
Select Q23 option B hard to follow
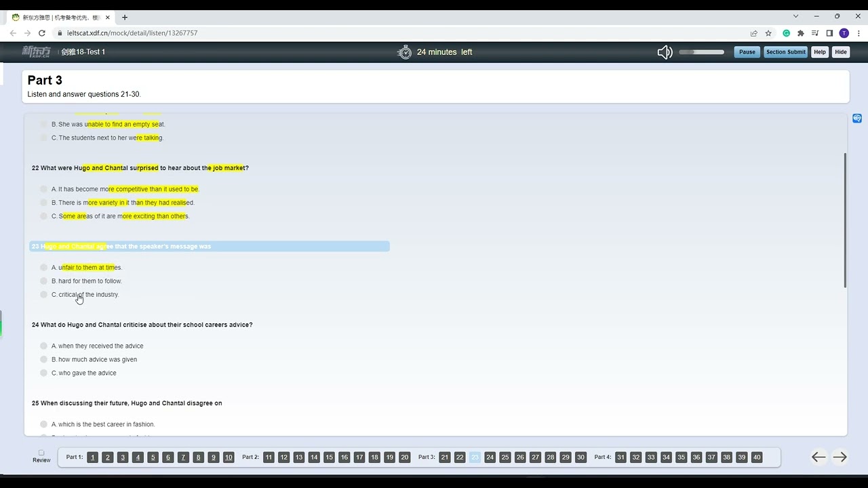click(43, 281)
